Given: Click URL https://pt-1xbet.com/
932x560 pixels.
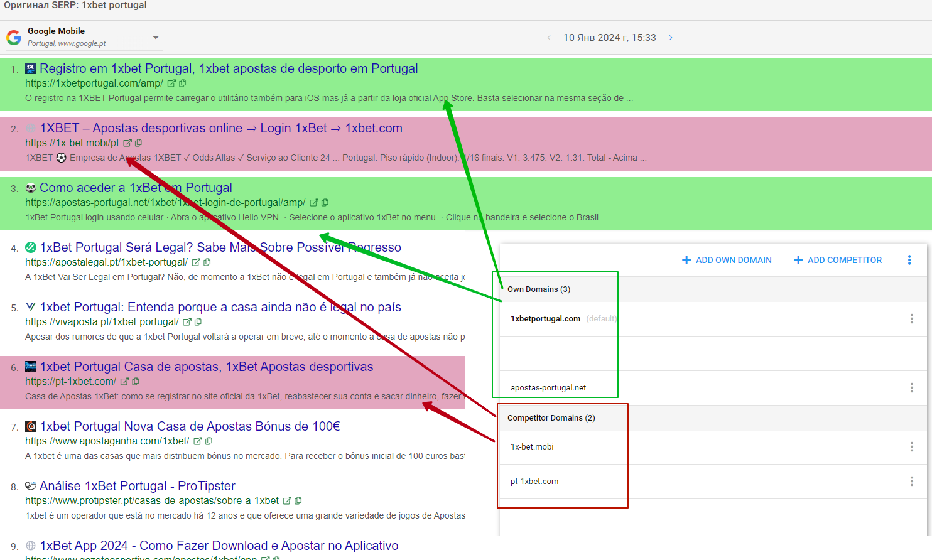Looking at the screenshot, I should 70,381.
